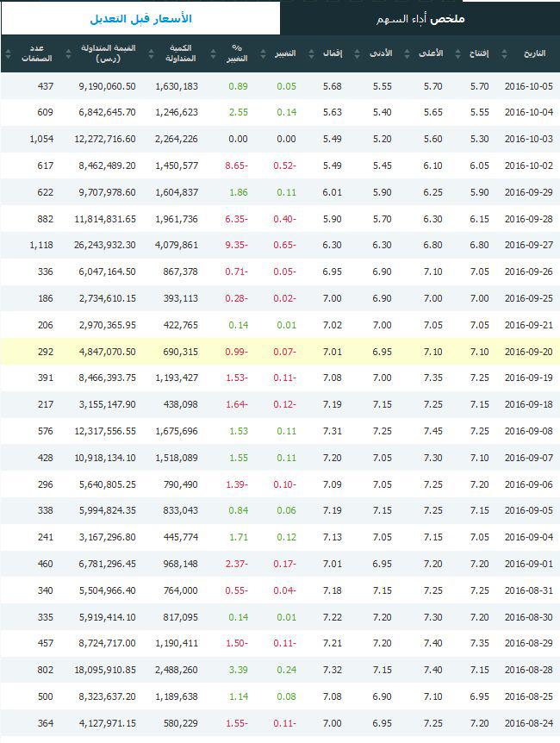This screenshot has height=743, width=560.
Task: Sort by التاريخ column arrows
Action: 504,53
